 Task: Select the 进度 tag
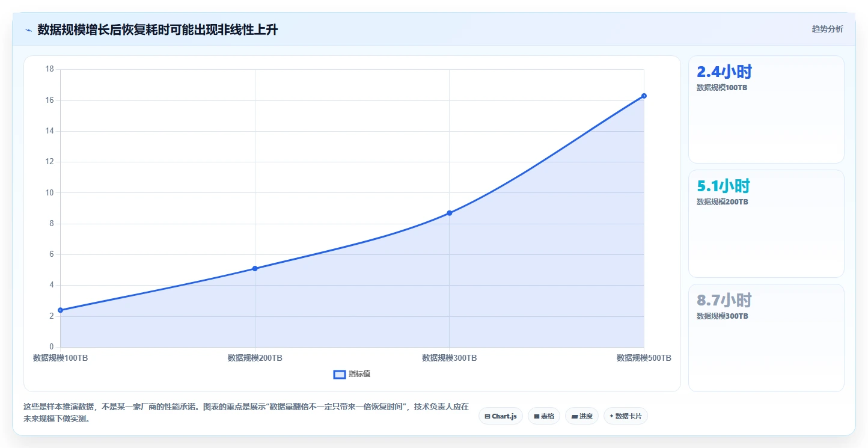[582, 416]
